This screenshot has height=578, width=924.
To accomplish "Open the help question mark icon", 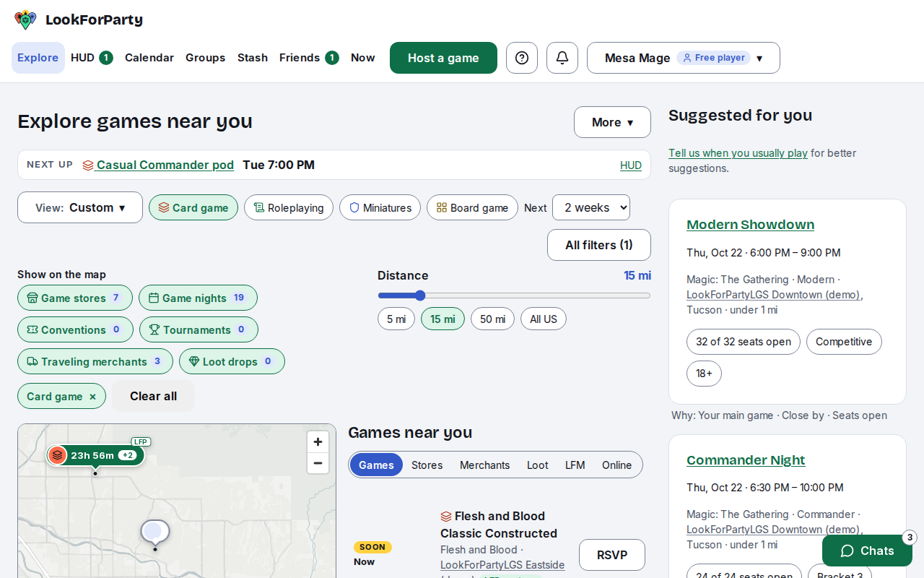I will pyautogui.click(x=522, y=58).
